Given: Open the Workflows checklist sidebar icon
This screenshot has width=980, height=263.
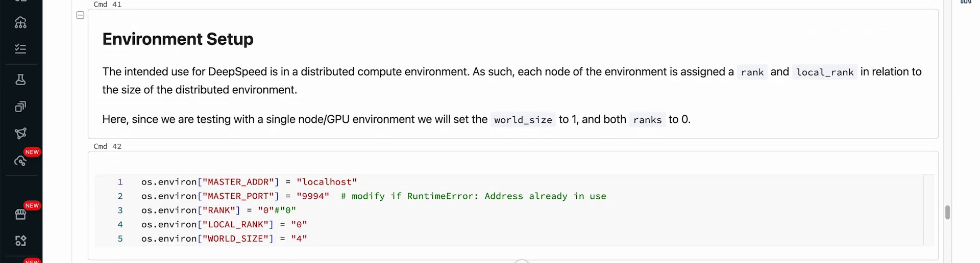Looking at the screenshot, I should (x=20, y=49).
